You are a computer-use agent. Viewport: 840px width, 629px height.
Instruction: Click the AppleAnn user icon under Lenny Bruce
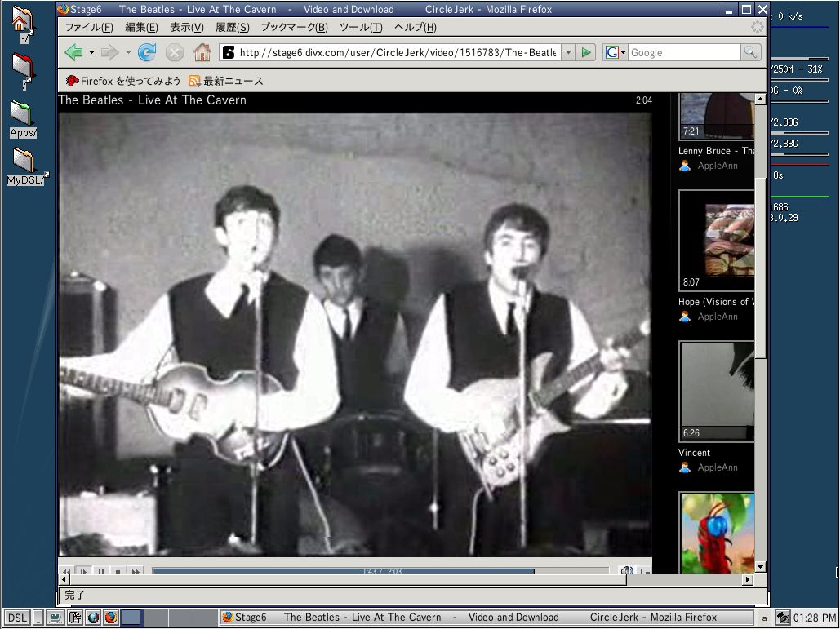(x=685, y=166)
